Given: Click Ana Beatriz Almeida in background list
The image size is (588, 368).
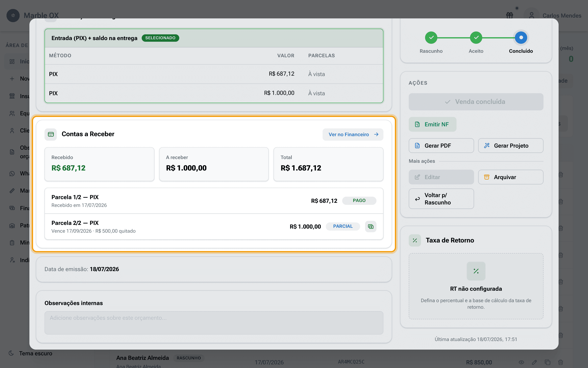Looking at the screenshot, I should click(x=142, y=358).
